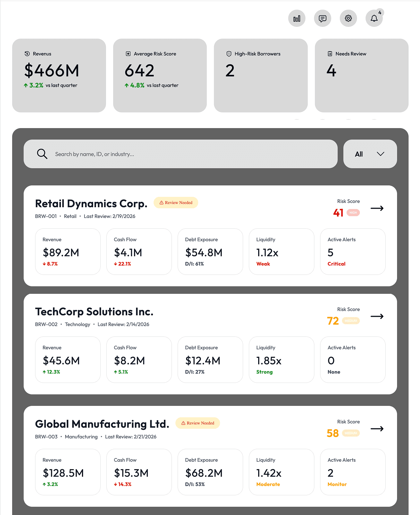Click the BRW-002 borrower ID
420x515 pixels.
[x=46, y=324]
